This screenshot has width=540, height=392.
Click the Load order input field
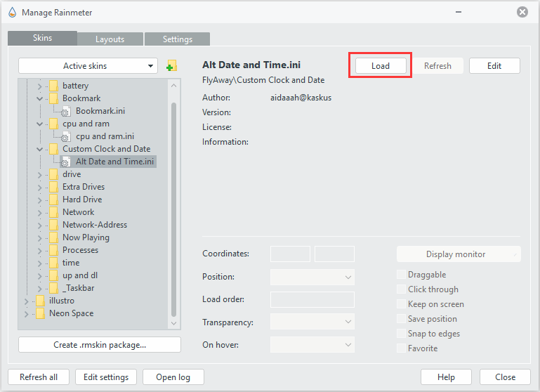pos(312,300)
